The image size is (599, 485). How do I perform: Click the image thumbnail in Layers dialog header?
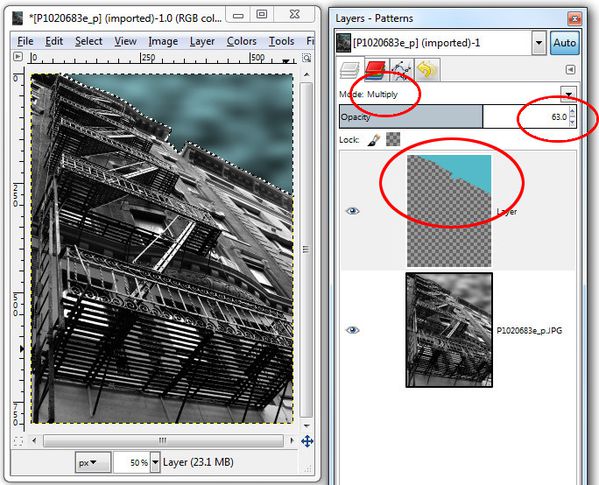coord(343,43)
